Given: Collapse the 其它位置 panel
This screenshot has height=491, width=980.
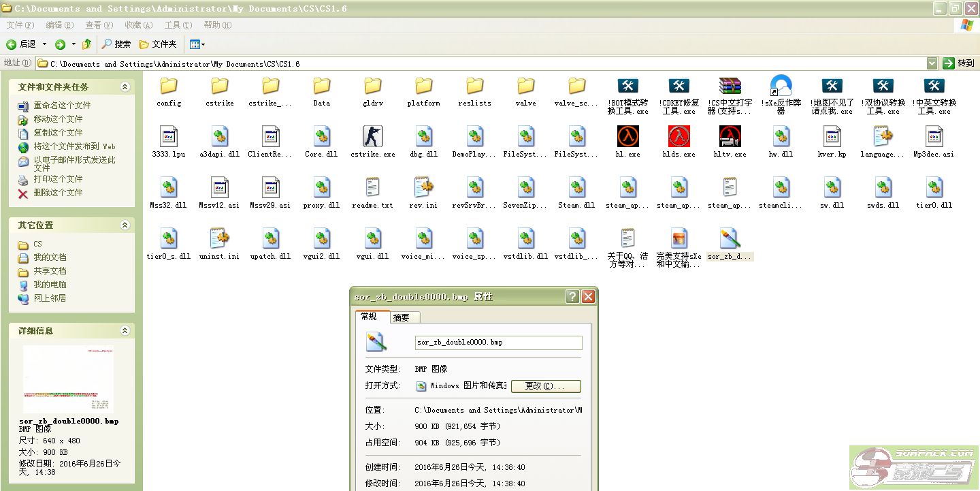Looking at the screenshot, I should (x=125, y=225).
